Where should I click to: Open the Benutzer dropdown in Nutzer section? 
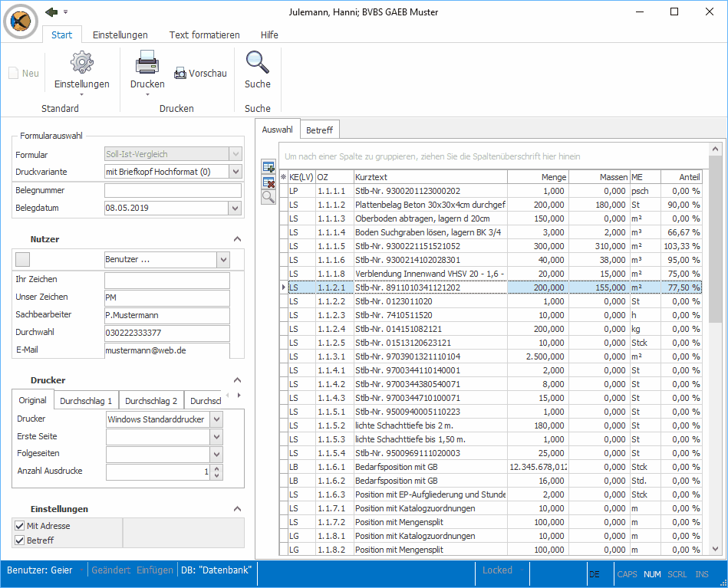point(223,259)
